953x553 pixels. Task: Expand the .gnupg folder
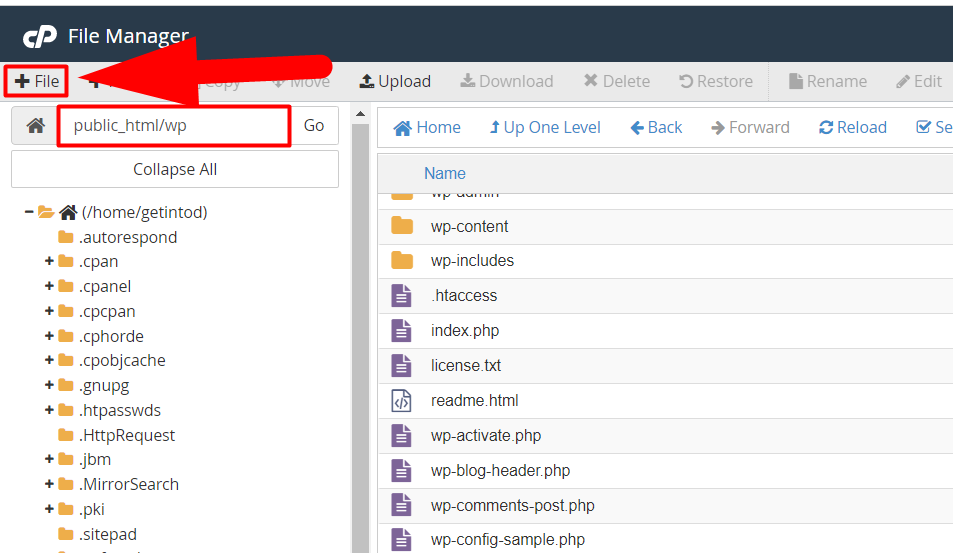click(49, 385)
